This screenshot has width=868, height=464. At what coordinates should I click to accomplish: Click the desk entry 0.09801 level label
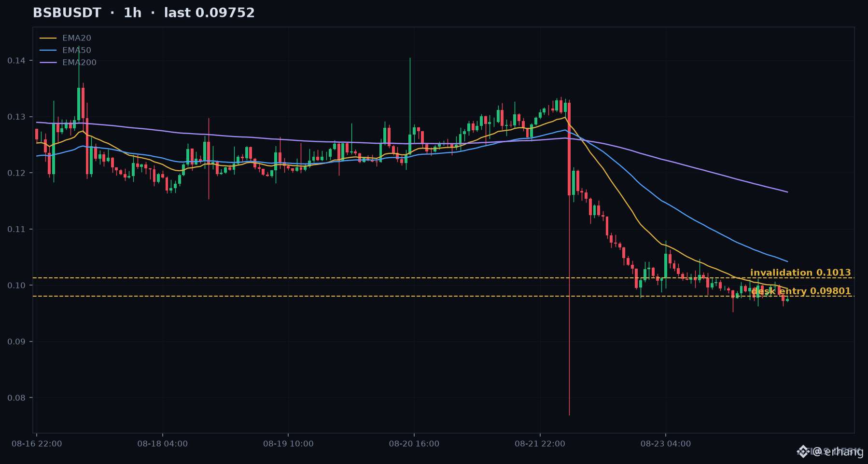(801, 291)
